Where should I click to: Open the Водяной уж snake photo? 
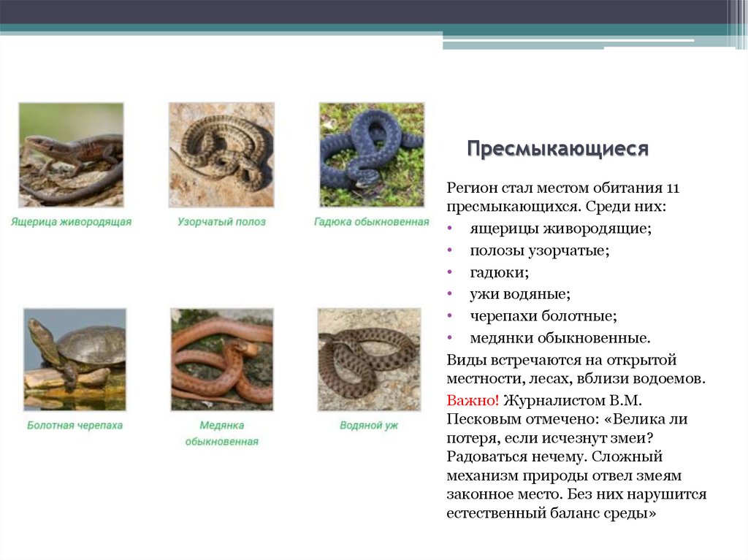(x=369, y=360)
